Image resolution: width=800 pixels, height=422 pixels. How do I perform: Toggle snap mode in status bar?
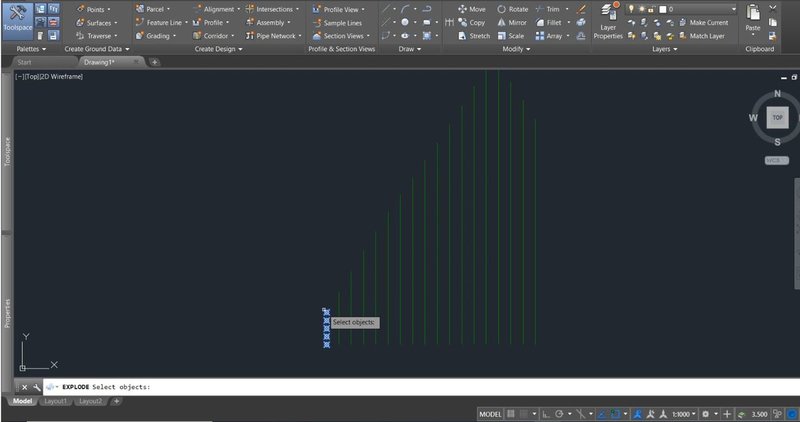(524, 414)
